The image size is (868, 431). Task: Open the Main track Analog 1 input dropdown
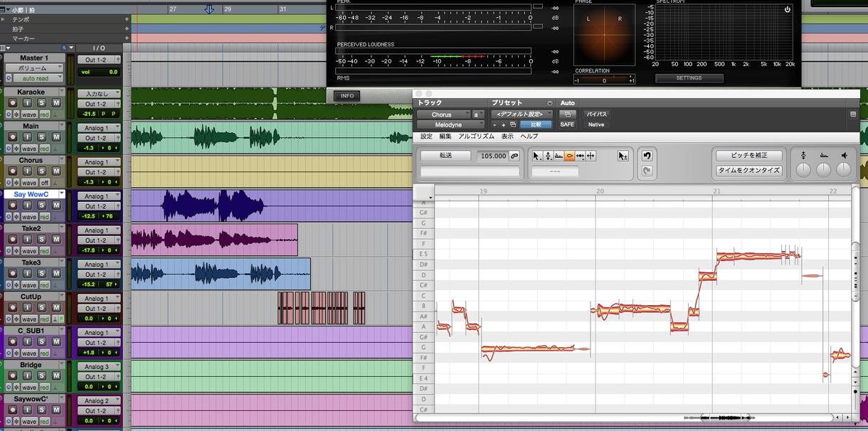(x=99, y=128)
